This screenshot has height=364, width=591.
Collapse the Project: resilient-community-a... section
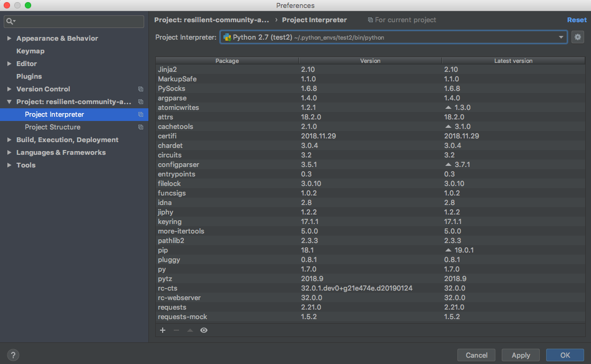(9, 102)
